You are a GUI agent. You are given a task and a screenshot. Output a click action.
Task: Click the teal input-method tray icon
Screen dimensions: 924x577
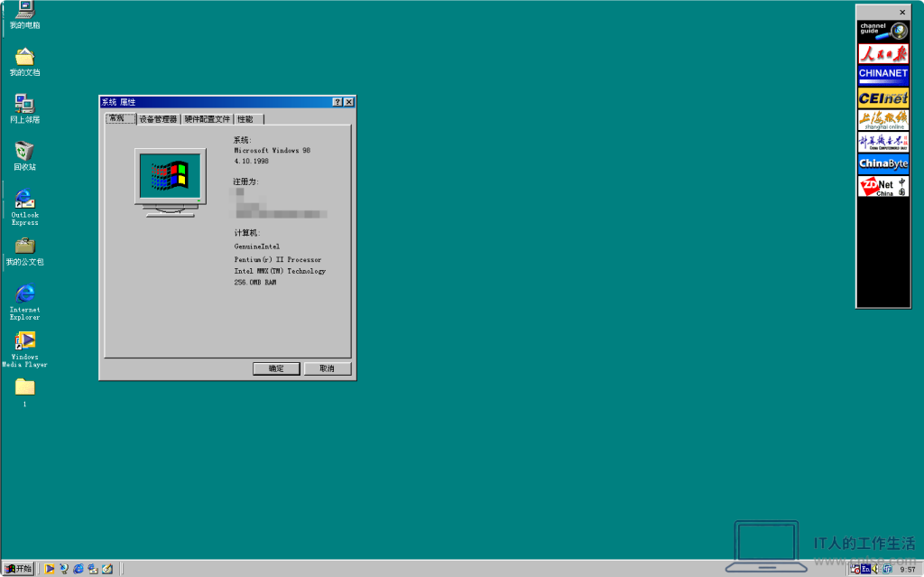887,570
